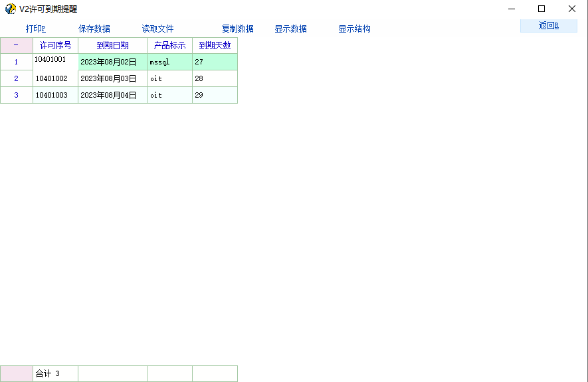Click the 产品标示 column header
The image size is (588, 382).
(x=169, y=45)
